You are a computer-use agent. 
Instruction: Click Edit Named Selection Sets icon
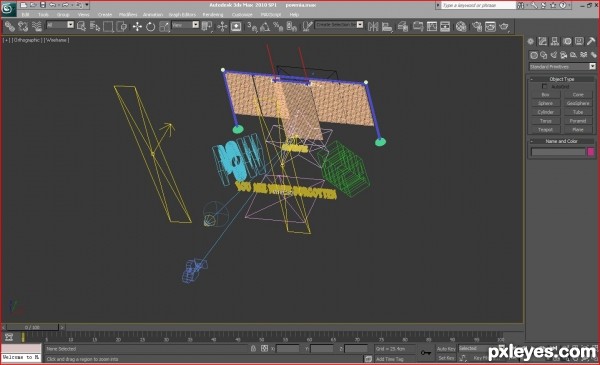tap(307, 26)
